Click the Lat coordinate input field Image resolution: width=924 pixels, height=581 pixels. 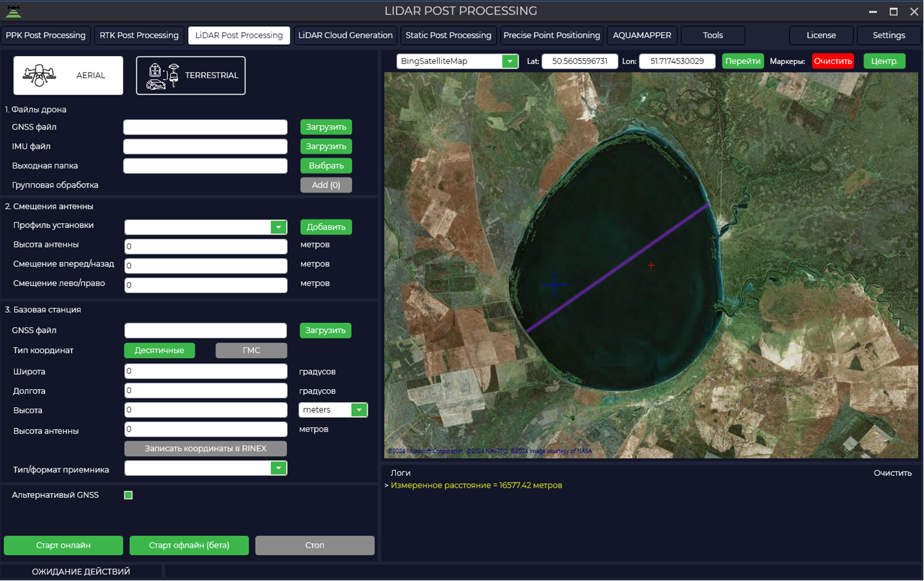(x=579, y=61)
